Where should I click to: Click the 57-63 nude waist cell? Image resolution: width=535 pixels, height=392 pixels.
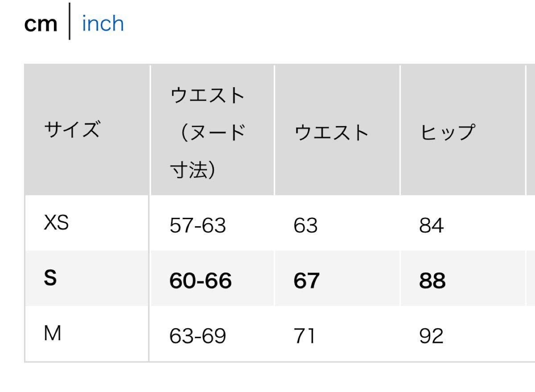tap(198, 226)
